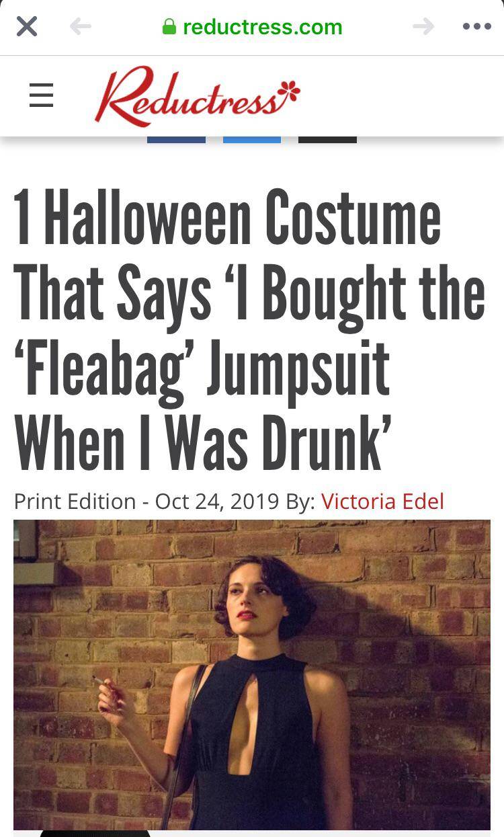504x837 pixels.
Task: Open the hamburger navigation menu
Action: pos(40,95)
